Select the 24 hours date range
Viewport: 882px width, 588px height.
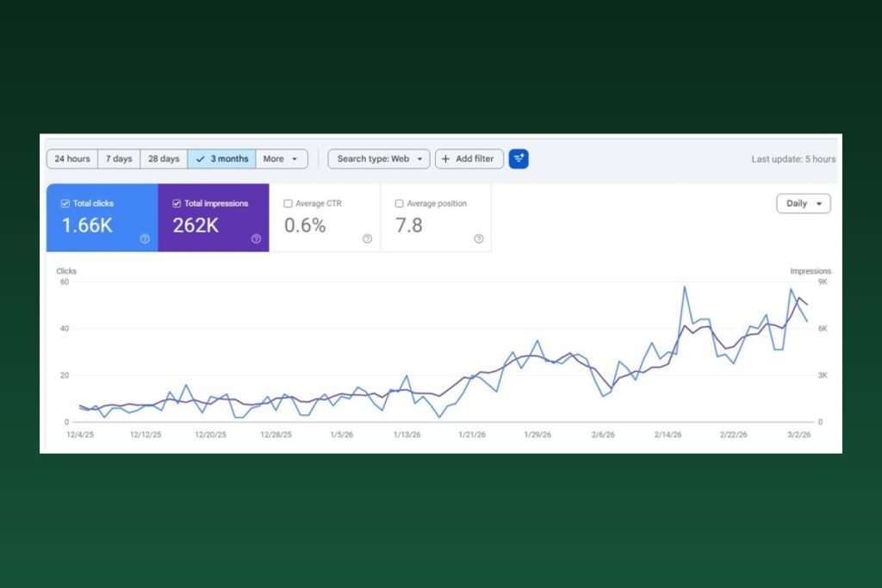[x=72, y=158]
